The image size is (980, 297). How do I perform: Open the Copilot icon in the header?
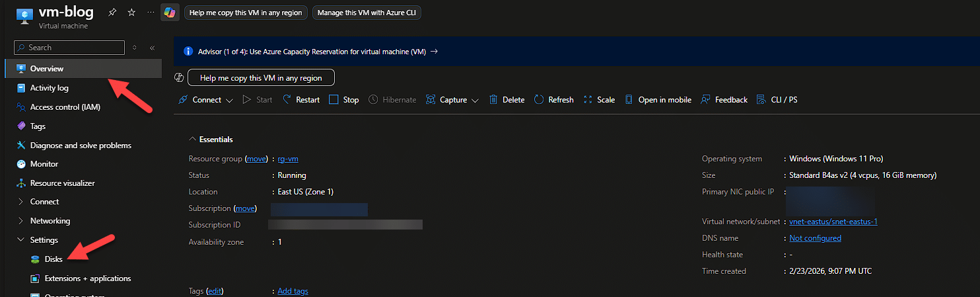[170, 13]
